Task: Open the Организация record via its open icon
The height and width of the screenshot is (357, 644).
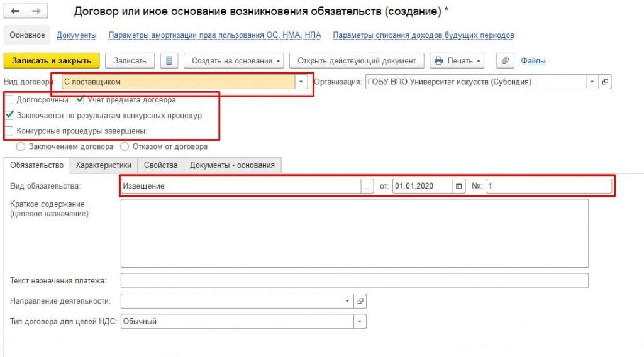Action: click(605, 82)
